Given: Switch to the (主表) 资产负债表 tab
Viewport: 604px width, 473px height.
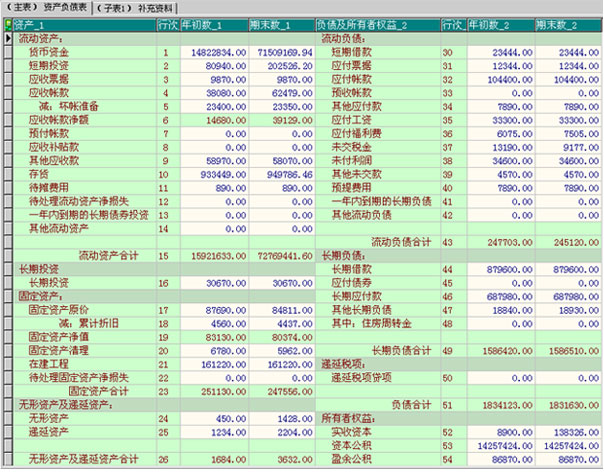Looking at the screenshot, I should tap(46, 7).
